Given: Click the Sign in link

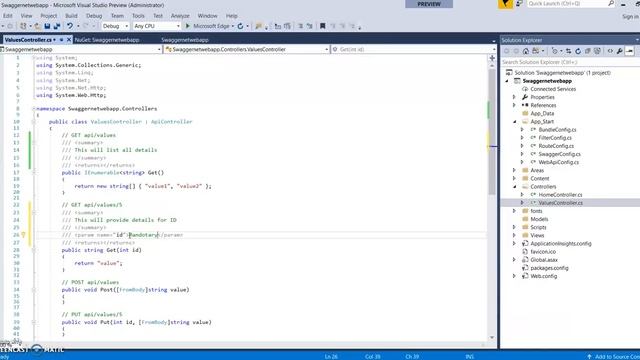Looking at the screenshot, I should [630, 17].
